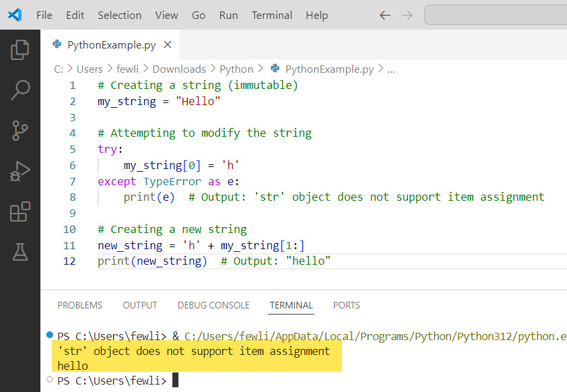
Task: Open the Testing flask icon
Action: (x=20, y=252)
